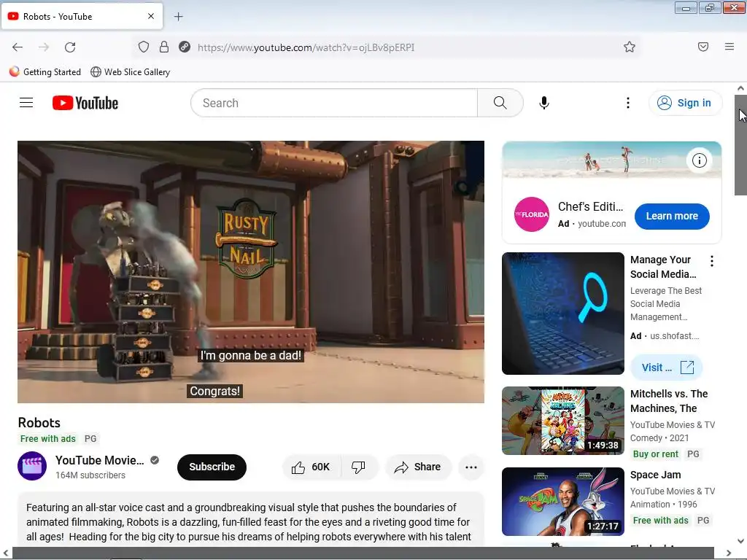Open Mitchells vs. The Machines thumbnail
Image resolution: width=747 pixels, height=560 pixels.
click(x=563, y=421)
